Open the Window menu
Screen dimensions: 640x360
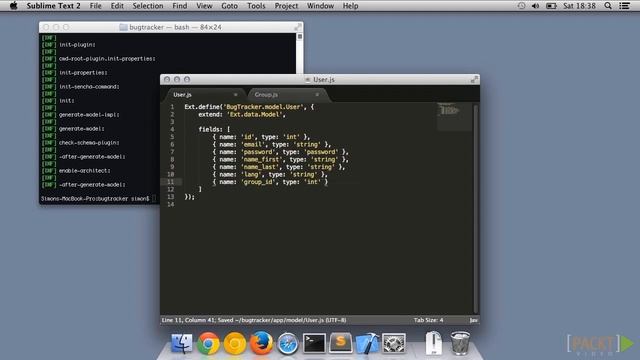click(x=320, y=6)
